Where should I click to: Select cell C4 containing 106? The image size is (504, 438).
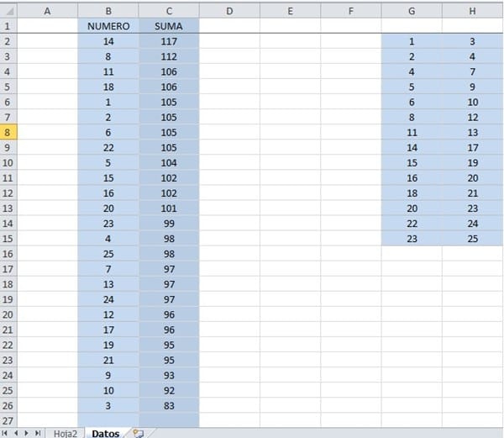[x=169, y=71]
